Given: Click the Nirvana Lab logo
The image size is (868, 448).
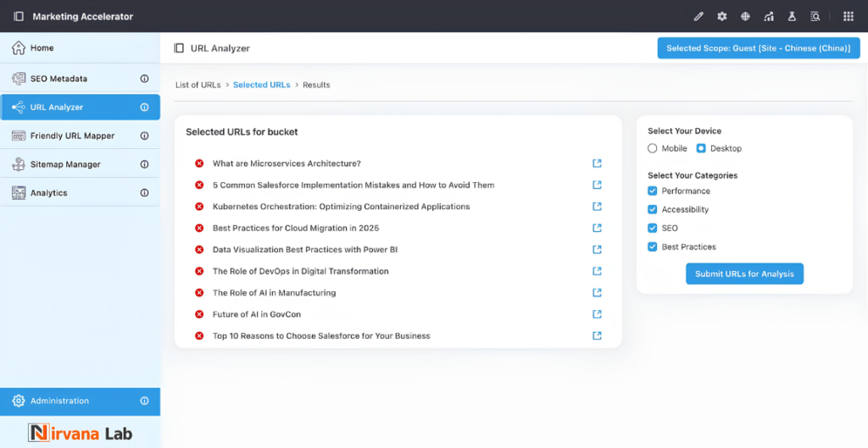Looking at the screenshot, I should point(81,433).
